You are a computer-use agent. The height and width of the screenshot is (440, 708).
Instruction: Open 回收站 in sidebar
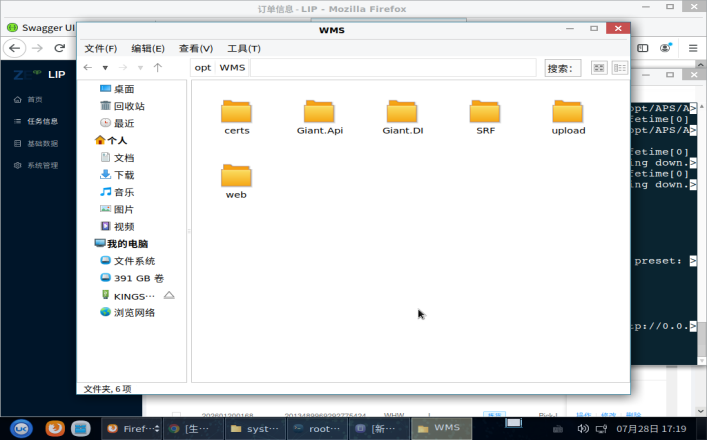pos(122,106)
